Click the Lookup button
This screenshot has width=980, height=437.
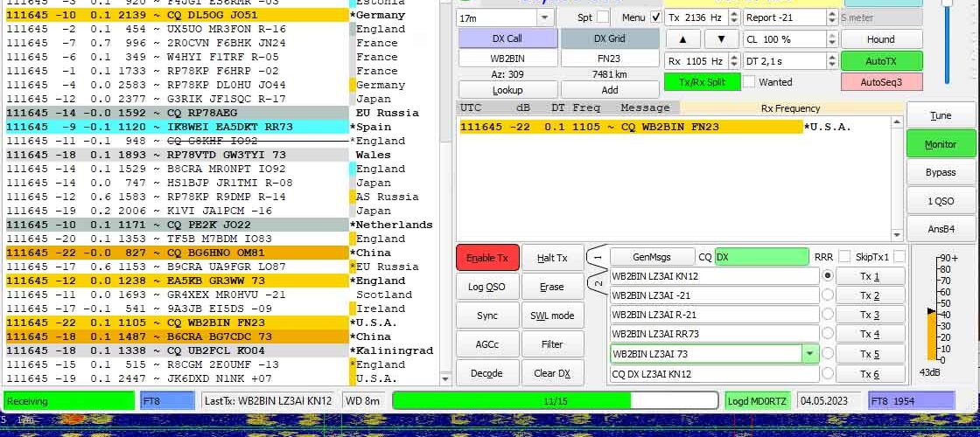coord(507,90)
